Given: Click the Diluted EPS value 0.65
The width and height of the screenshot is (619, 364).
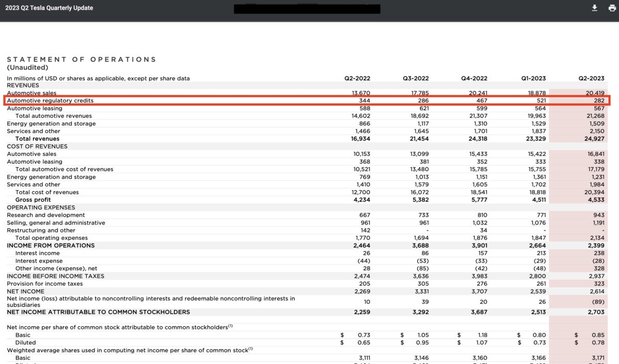Looking at the screenshot, I should click(364, 342).
